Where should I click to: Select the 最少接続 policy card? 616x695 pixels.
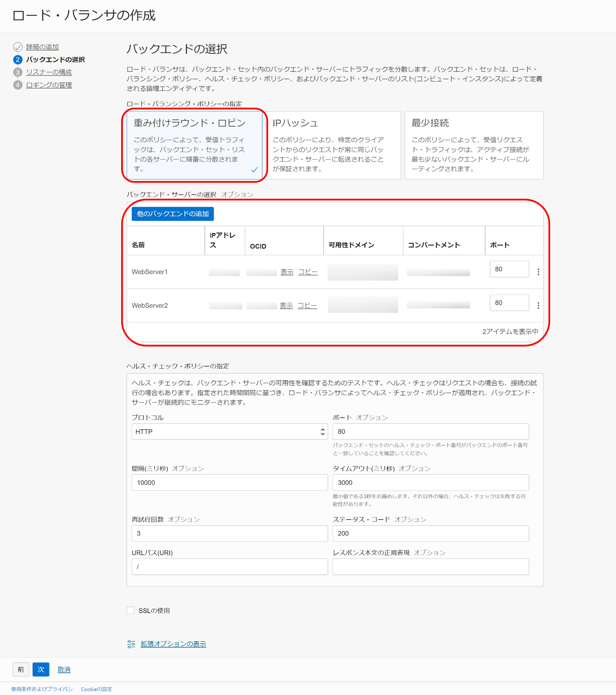(x=474, y=145)
